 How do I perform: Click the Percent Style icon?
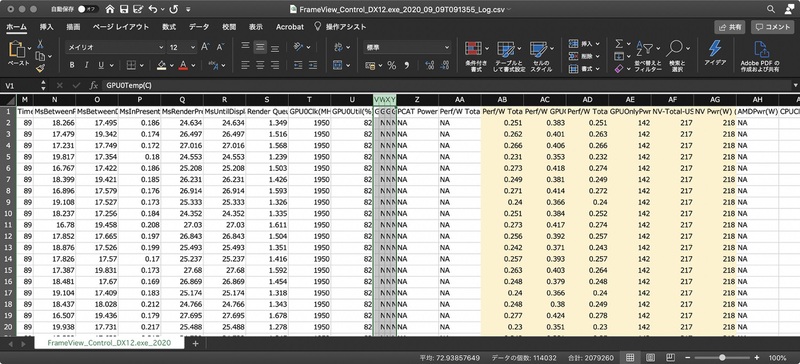tap(391, 65)
